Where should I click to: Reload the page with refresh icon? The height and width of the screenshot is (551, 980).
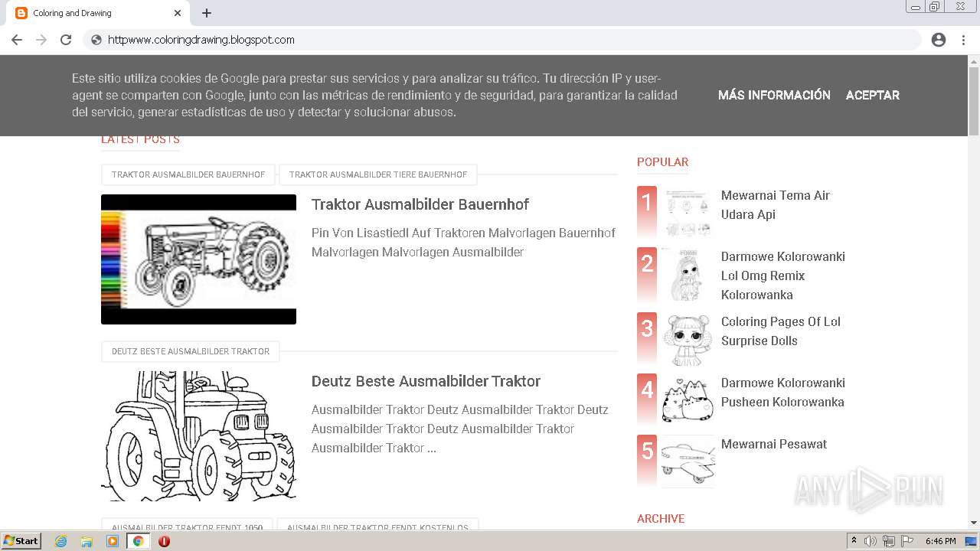[66, 40]
